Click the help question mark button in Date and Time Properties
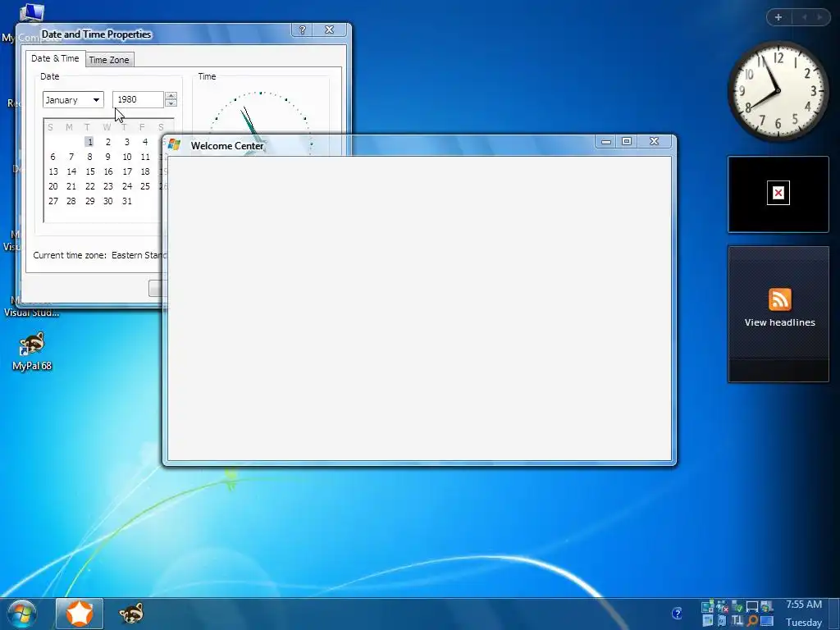The width and height of the screenshot is (840, 630). 302,30
